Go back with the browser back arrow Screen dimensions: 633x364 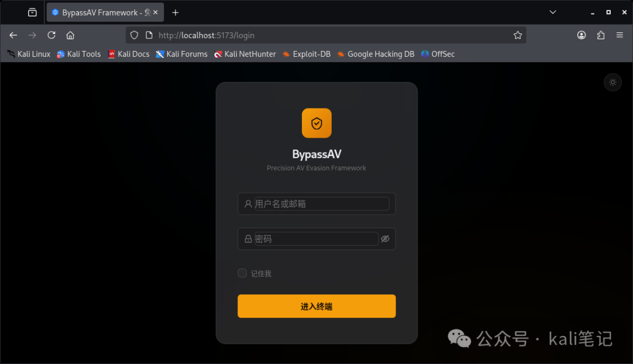[x=13, y=36]
